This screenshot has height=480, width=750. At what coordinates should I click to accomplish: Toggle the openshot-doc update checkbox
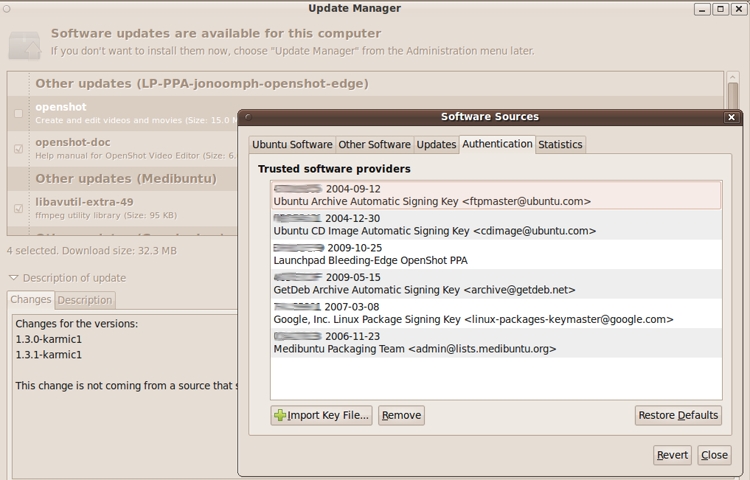point(18,149)
